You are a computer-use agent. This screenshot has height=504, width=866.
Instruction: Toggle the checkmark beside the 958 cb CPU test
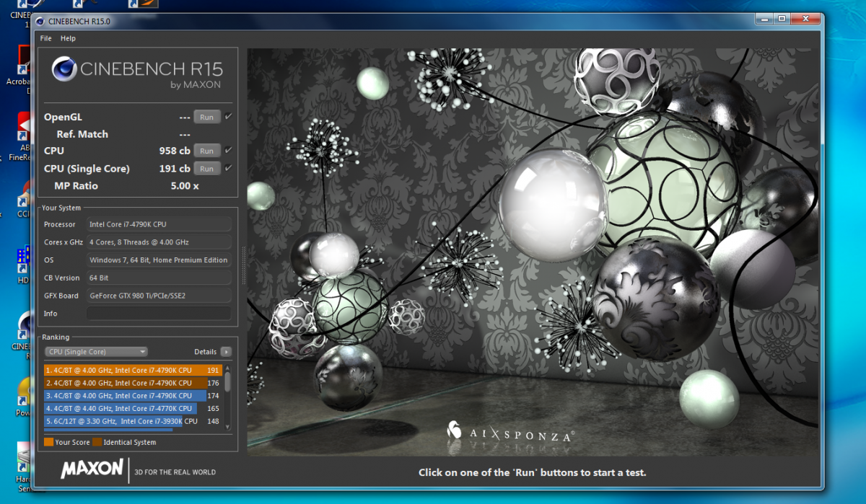coord(229,150)
